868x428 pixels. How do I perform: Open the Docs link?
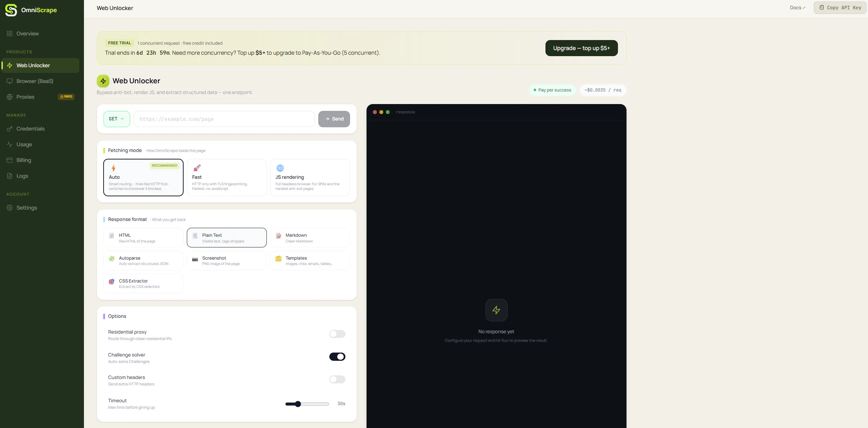797,8
